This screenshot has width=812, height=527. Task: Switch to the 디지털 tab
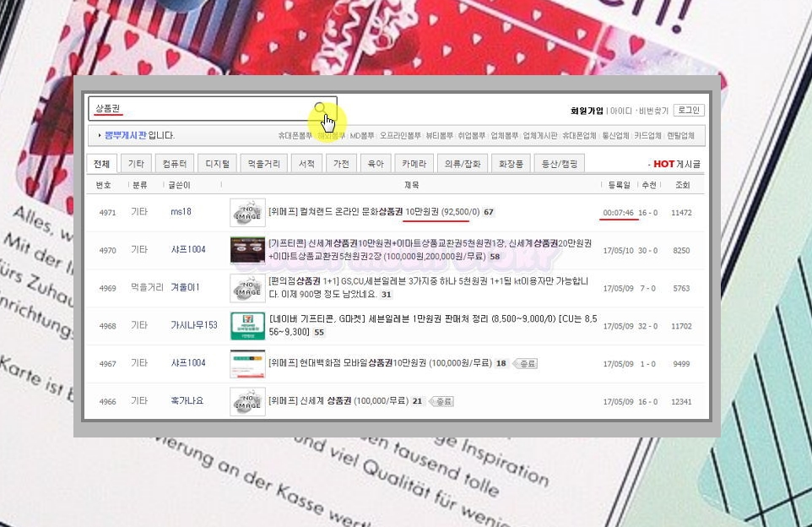[x=218, y=164]
